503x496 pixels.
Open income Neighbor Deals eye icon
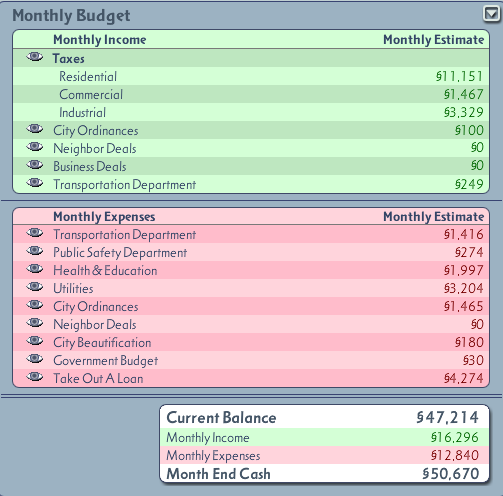(35, 147)
